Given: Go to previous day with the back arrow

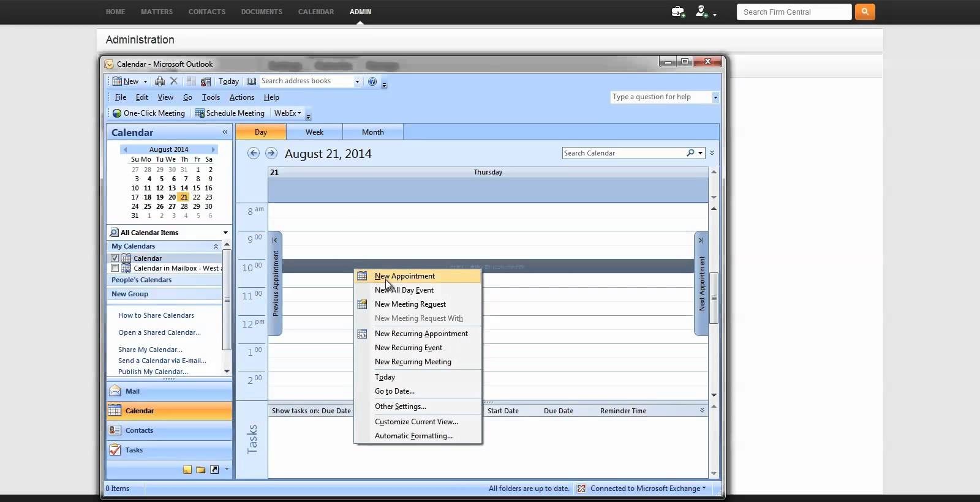Looking at the screenshot, I should (x=254, y=154).
